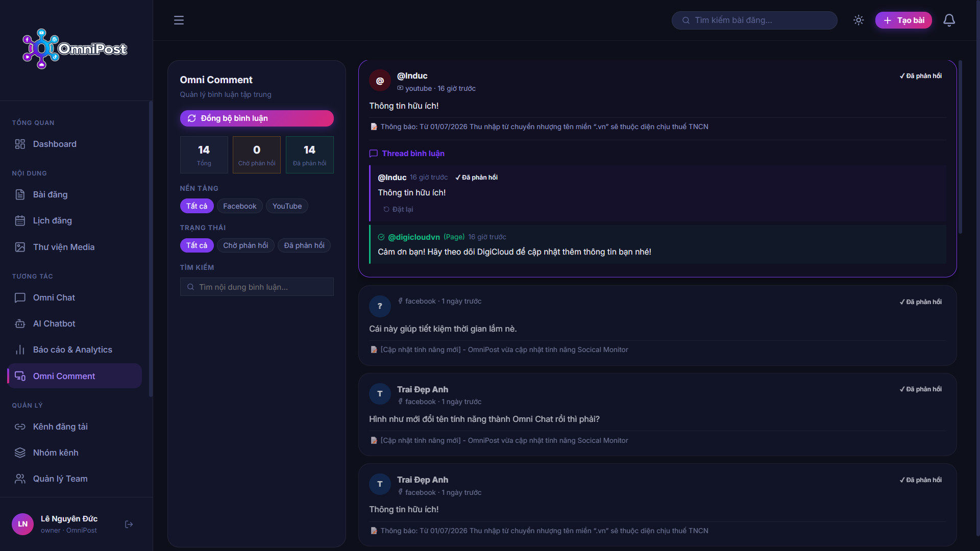This screenshot has height=551, width=980.
Task: Click the OmniPost logo
Action: (75, 49)
